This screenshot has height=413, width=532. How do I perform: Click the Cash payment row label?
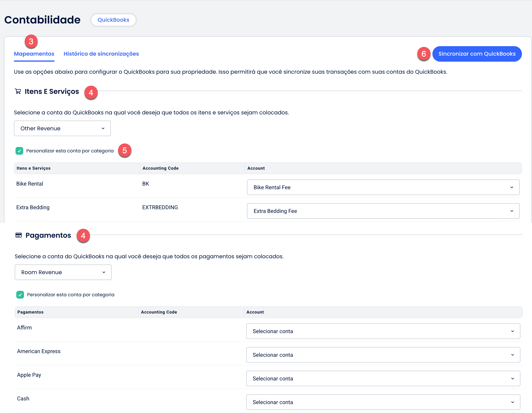(x=23, y=399)
